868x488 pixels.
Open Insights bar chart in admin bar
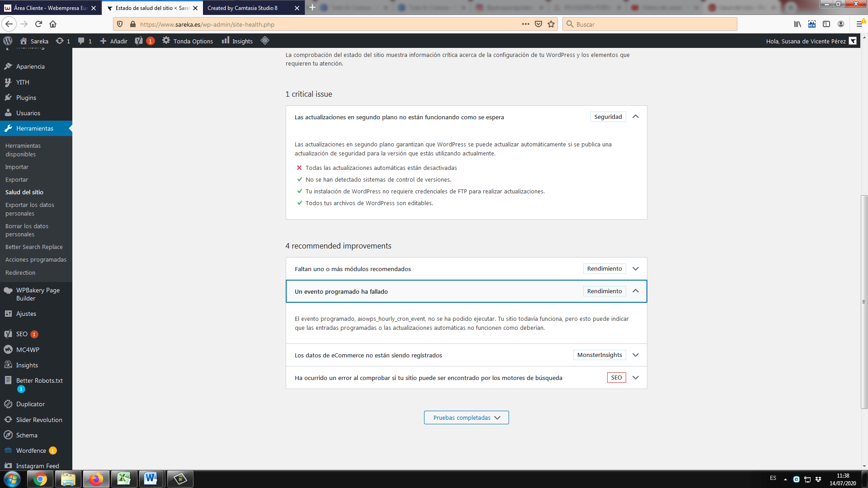click(x=237, y=41)
